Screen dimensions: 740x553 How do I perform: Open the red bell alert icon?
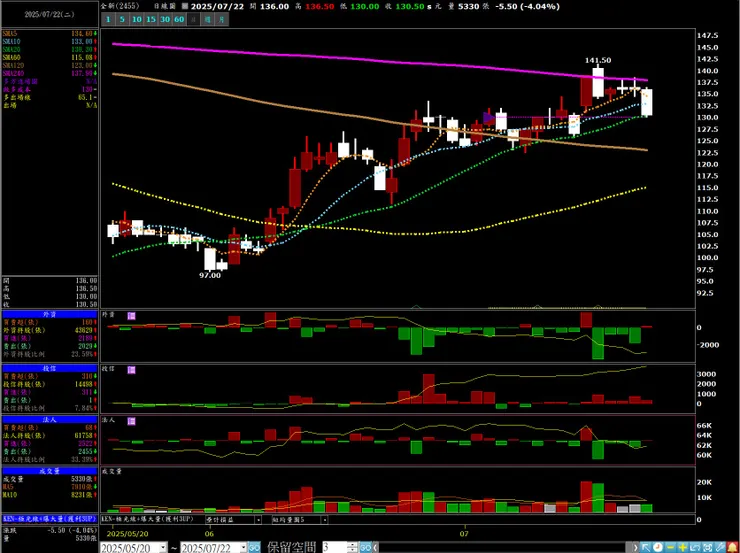(732, 547)
